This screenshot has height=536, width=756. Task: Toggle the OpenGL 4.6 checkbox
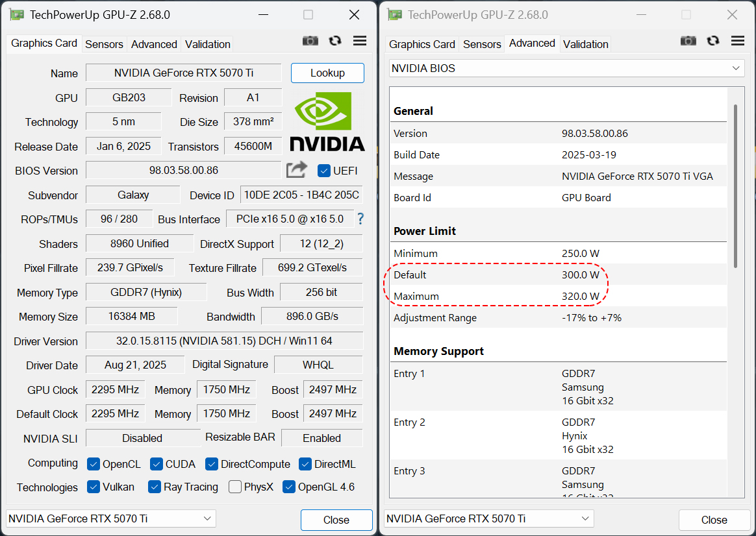pyautogui.click(x=289, y=487)
